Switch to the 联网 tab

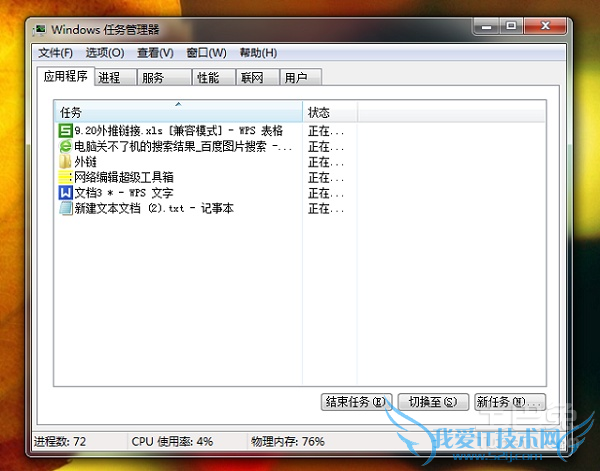(258, 78)
